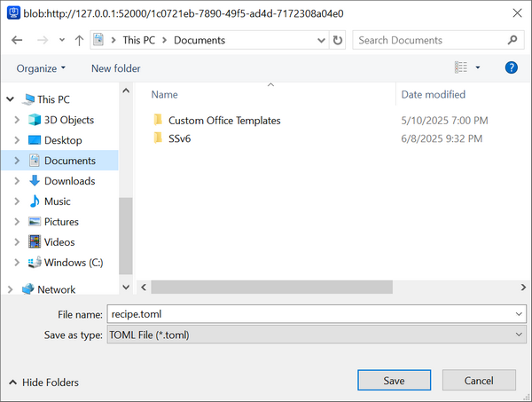532x402 pixels.
Task: Select the SSv6 folder
Action: click(179, 138)
